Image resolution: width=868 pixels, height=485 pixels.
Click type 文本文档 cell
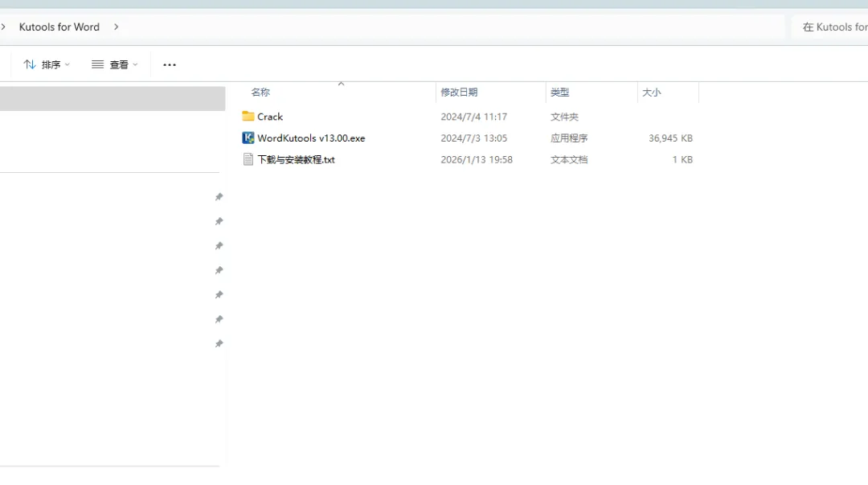(569, 159)
